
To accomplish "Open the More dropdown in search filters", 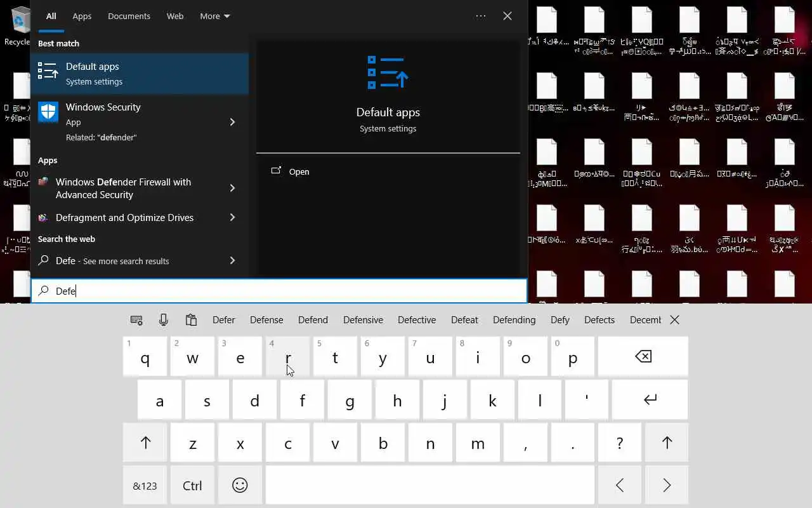I will (215, 16).
